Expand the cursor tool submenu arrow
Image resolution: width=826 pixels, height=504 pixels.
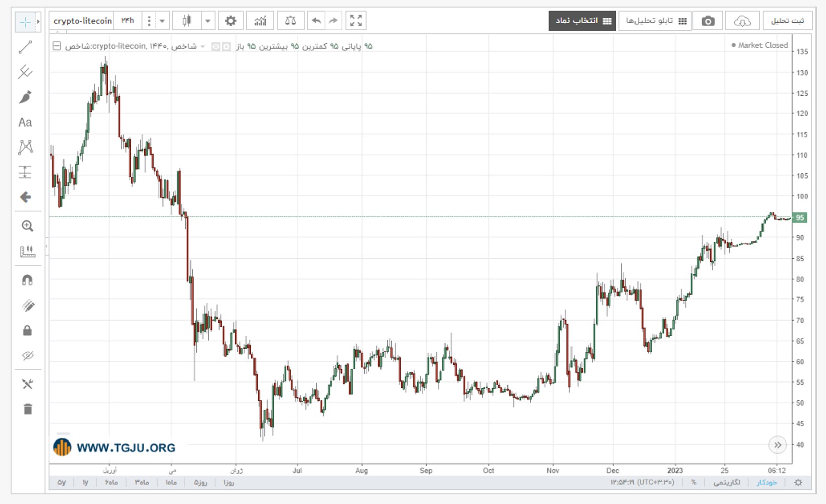38,22
